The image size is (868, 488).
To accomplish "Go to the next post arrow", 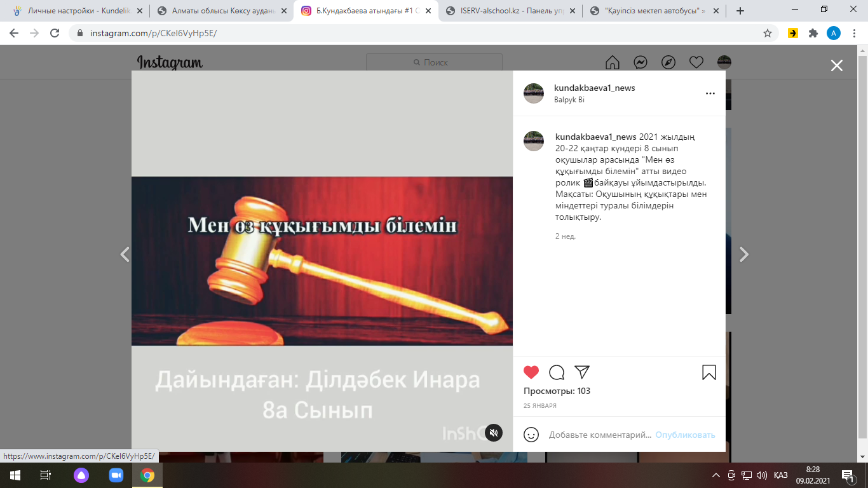I will pyautogui.click(x=744, y=255).
